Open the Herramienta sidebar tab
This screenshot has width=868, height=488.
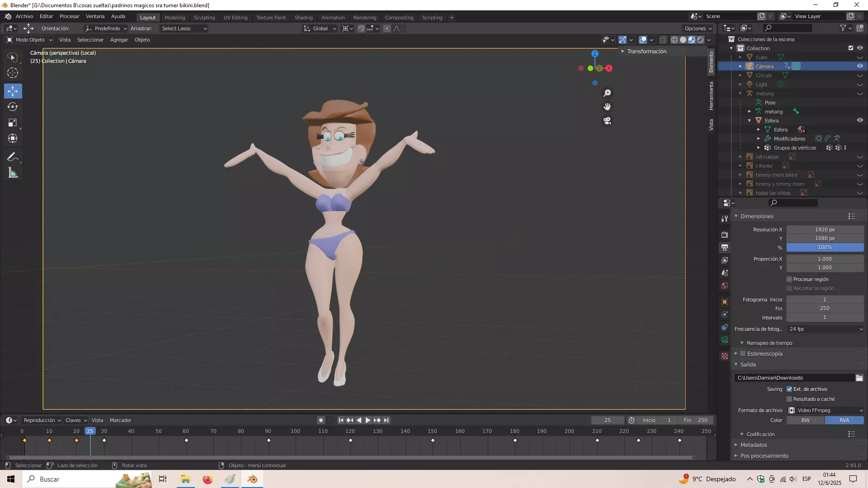(711, 96)
